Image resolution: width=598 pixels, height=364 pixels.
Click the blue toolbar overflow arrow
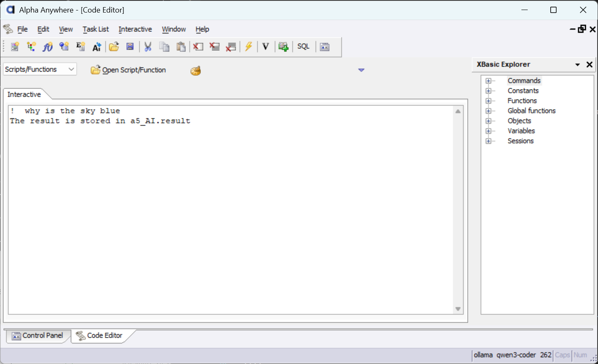(362, 70)
